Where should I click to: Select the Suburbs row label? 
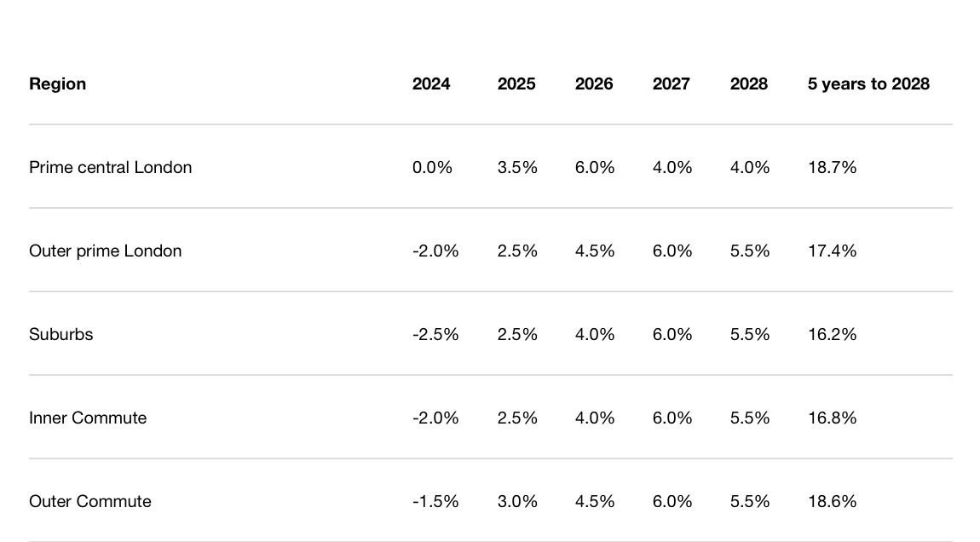(x=61, y=334)
